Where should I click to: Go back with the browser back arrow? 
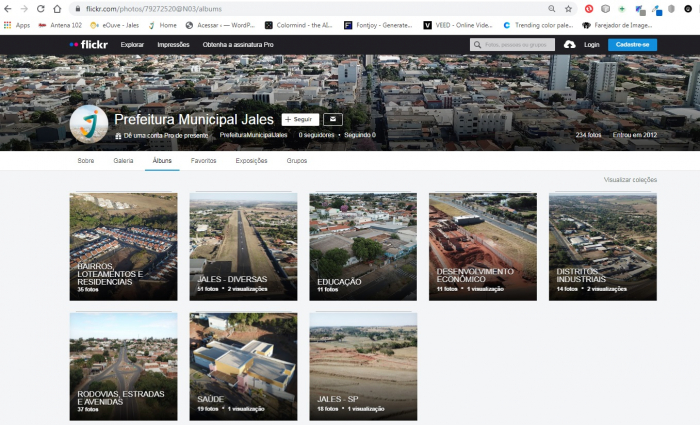point(8,9)
